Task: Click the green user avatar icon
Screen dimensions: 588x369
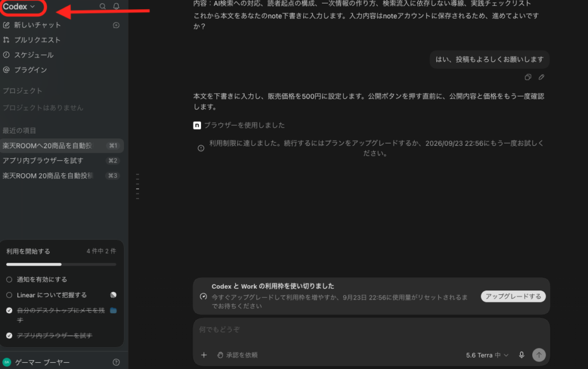Action: 6,362
